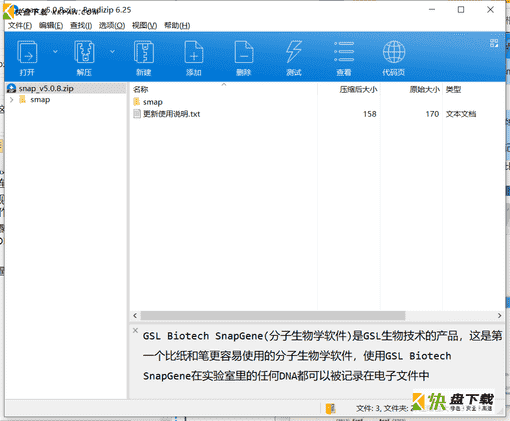Sort by the 类型 column header

[x=453, y=89]
